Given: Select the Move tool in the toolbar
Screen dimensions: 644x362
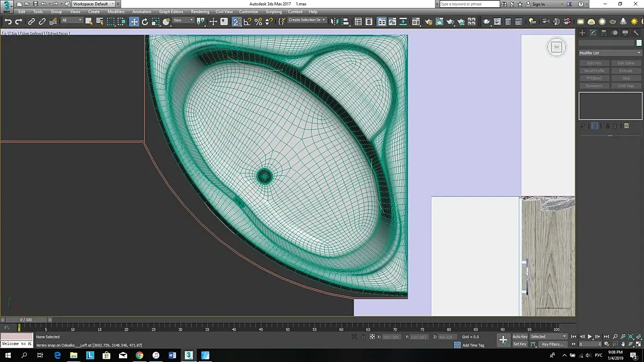Looking at the screenshot, I should [134, 22].
